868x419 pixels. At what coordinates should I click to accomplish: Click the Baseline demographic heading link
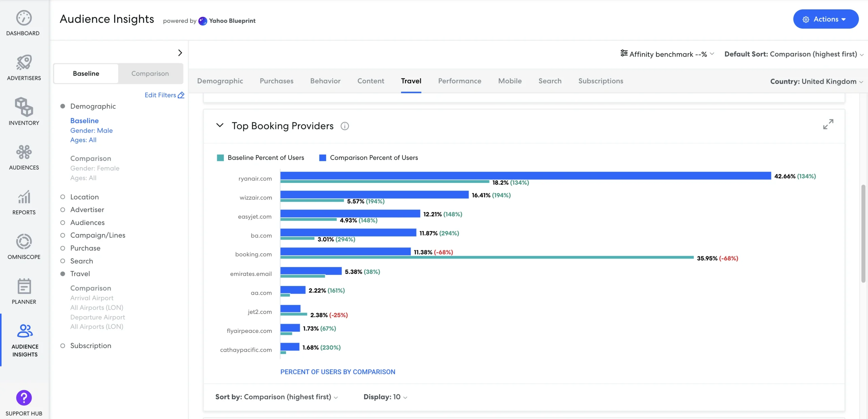[x=84, y=120]
